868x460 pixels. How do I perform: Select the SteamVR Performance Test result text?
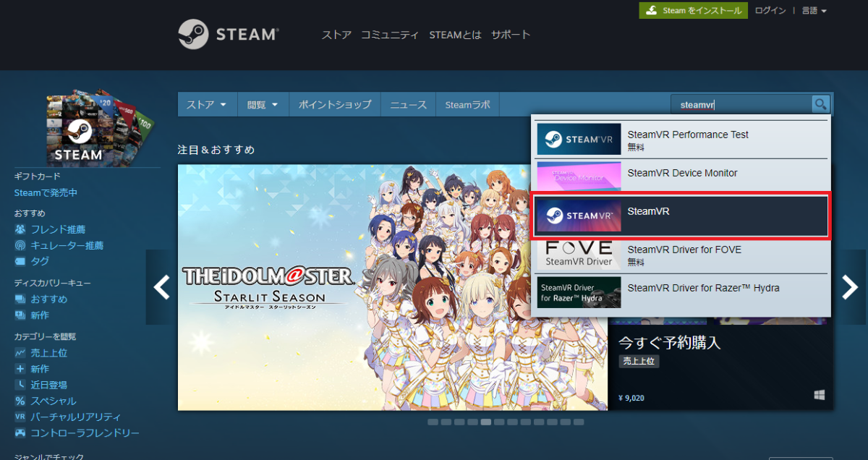pyautogui.click(x=688, y=135)
